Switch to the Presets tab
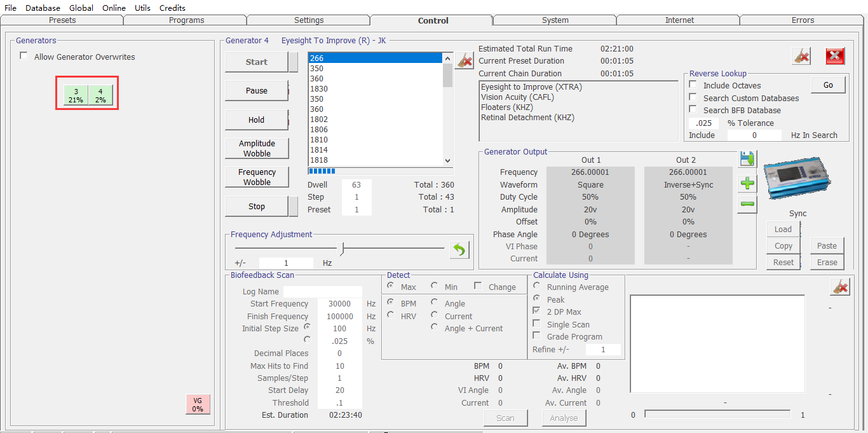Viewport: 868px width, 433px height. tap(62, 20)
